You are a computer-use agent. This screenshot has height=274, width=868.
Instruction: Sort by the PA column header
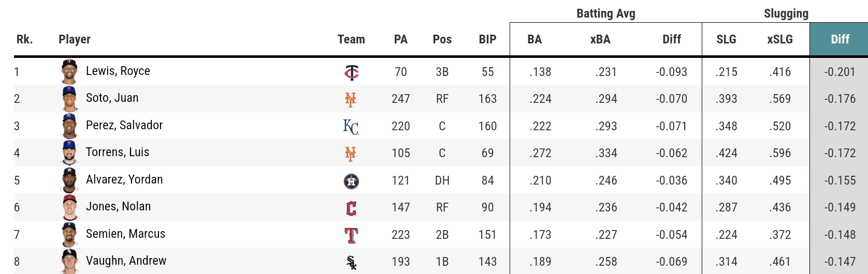[x=401, y=39]
